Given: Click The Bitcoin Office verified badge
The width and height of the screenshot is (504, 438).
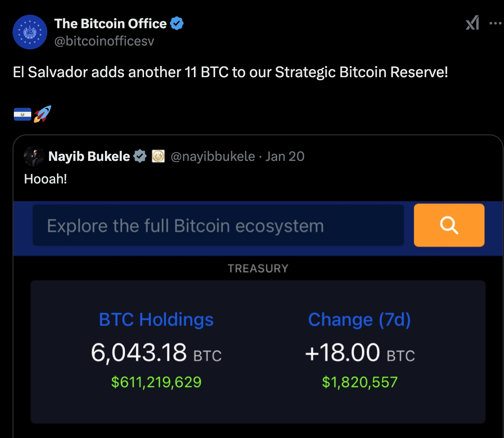Looking at the screenshot, I should (177, 23).
